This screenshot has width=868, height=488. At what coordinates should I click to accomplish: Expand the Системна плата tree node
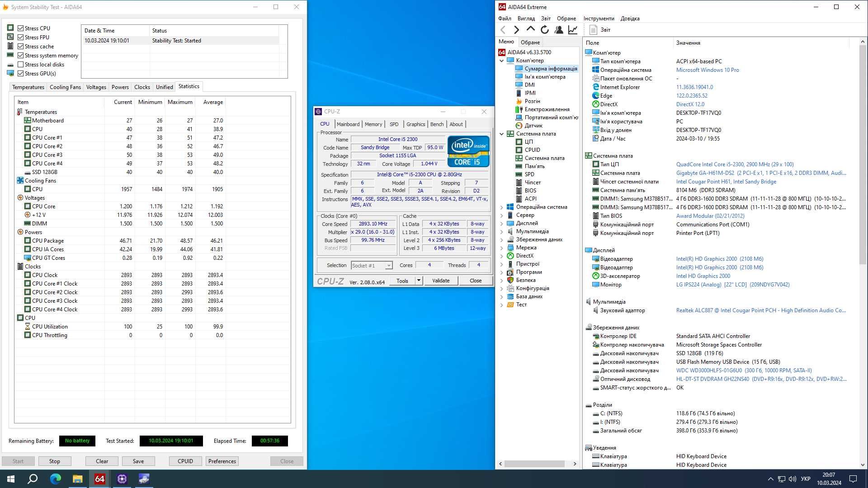tap(502, 133)
